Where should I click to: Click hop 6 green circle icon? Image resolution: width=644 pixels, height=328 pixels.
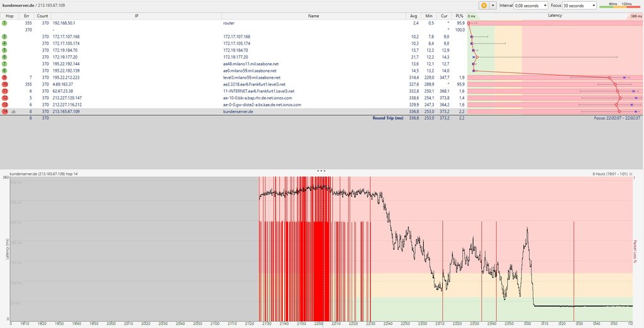4,57
